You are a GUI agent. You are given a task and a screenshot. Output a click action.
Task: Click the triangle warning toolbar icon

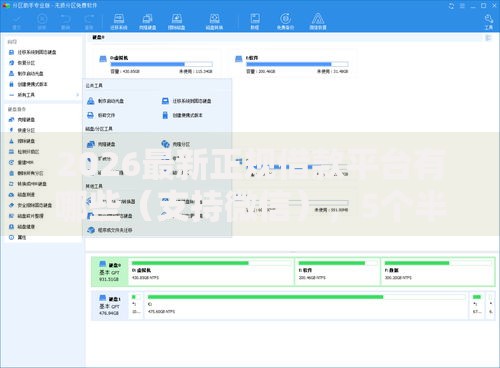click(x=318, y=22)
